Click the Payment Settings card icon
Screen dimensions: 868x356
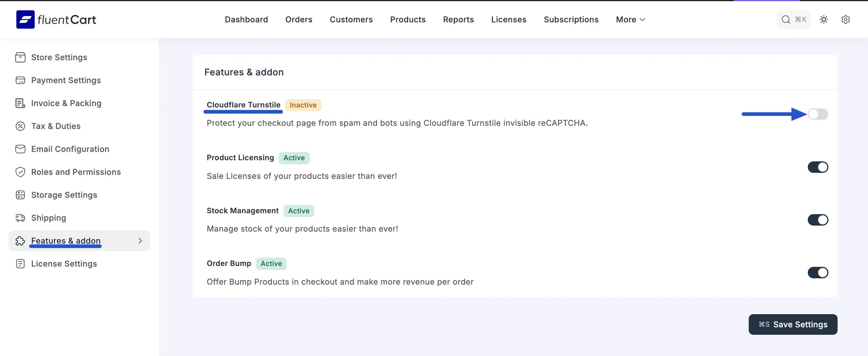[20, 80]
